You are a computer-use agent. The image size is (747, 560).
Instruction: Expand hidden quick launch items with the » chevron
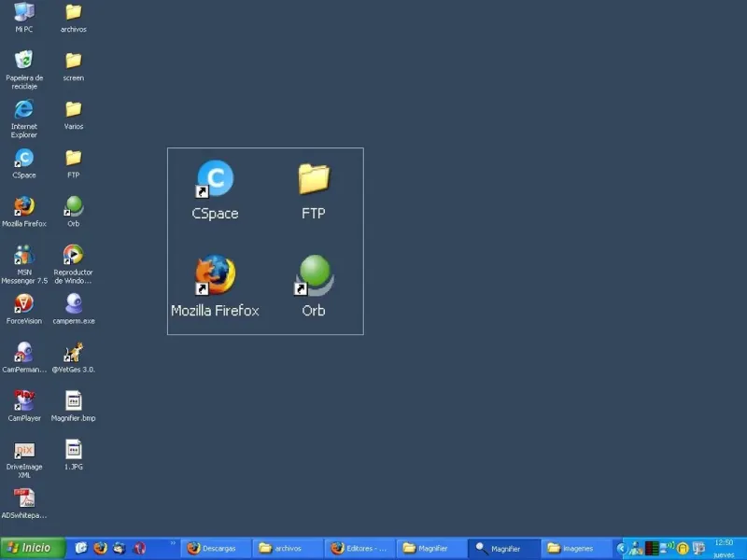click(173, 543)
